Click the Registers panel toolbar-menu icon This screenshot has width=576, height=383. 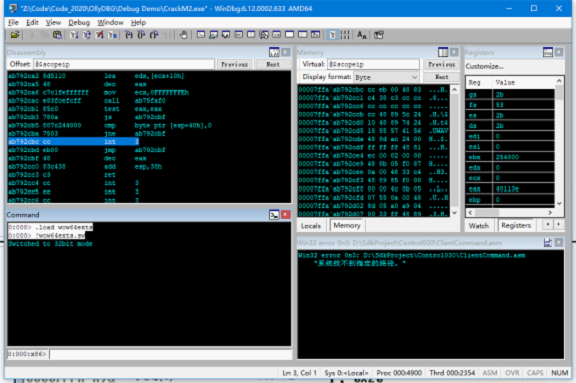[x=548, y=52]
